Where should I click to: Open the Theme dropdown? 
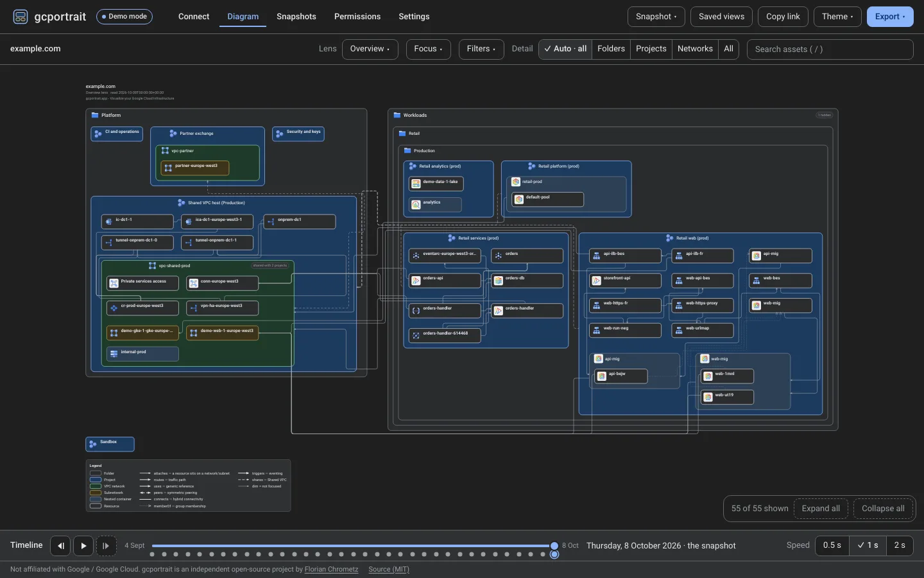pos(837,17)
